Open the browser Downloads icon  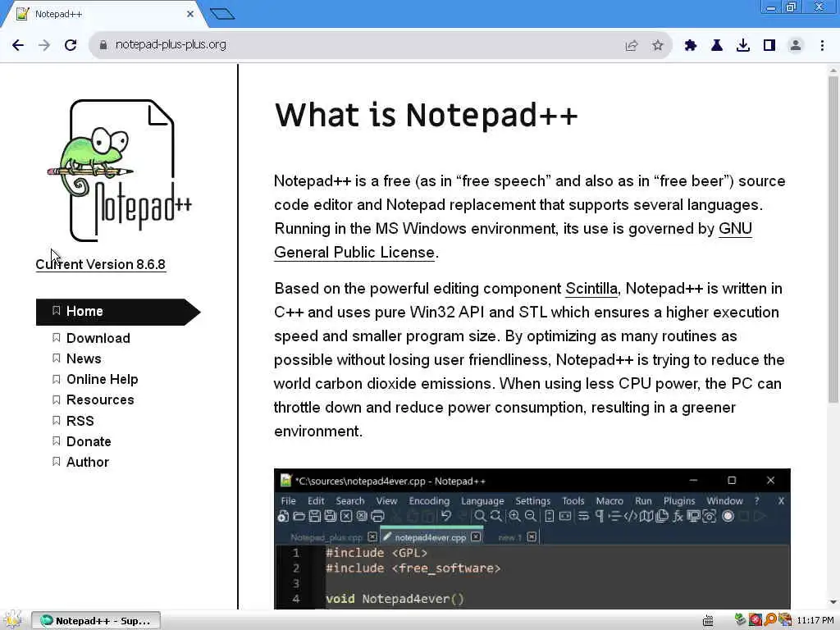[743, 45]
